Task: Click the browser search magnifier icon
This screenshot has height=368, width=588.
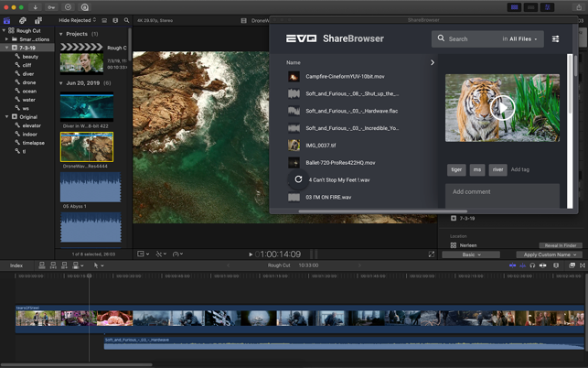Action: tap(125, 20)
